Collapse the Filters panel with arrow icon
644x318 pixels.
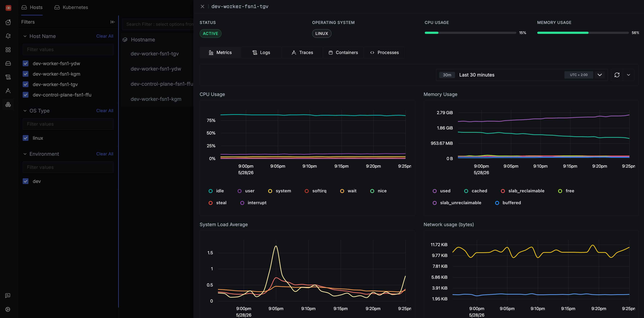pyautogui.click(x=113, y=22)
